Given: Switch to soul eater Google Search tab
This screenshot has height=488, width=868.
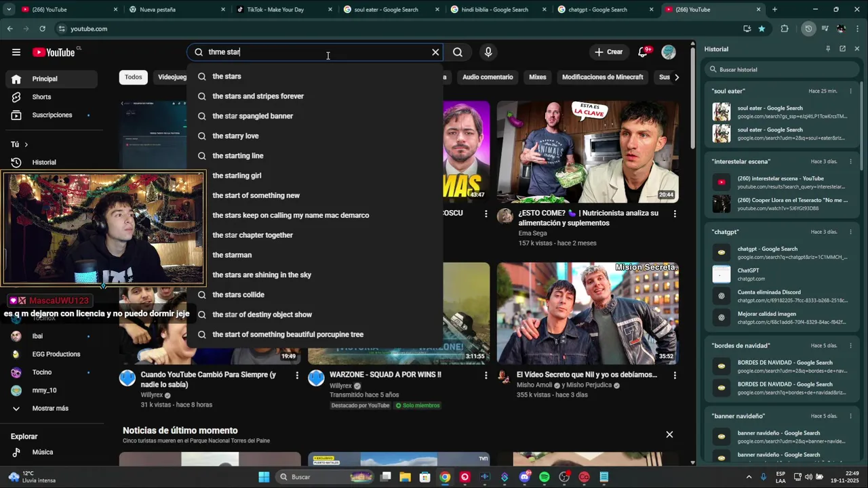Looking at the screenshot, I should (390, 9).
